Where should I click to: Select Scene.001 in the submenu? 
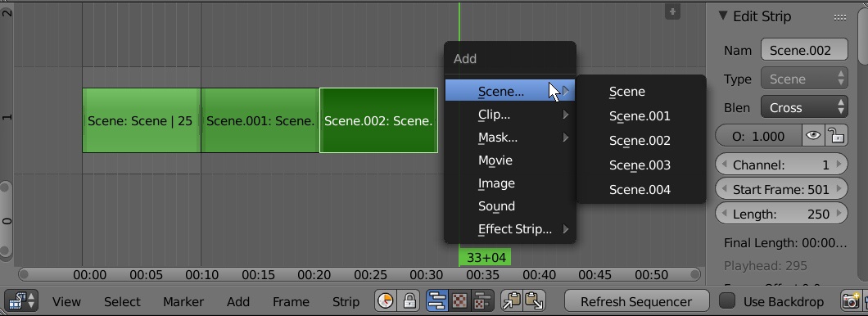(641, 115)
